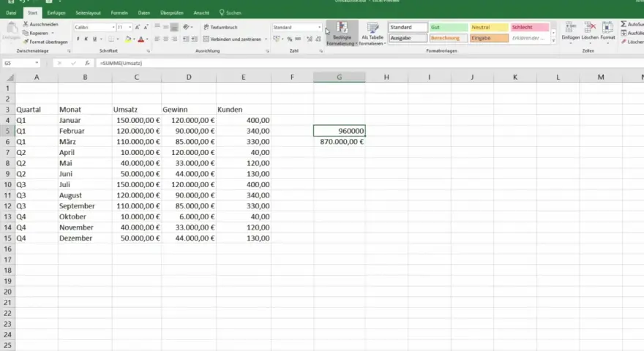The image size is (644, 351).
Task: Open the Datei tab
Action: (11, 12)
